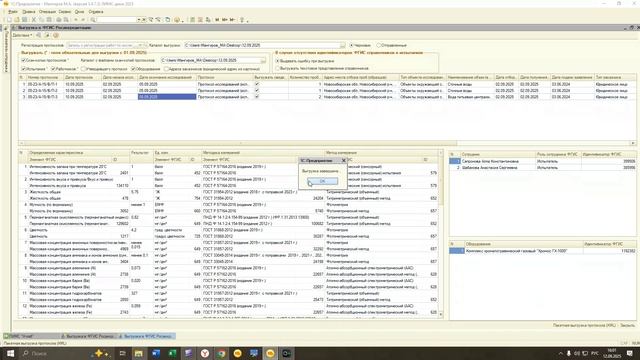Toggle the Испытания checkbox
The height and width of the screenshot is (360, 640).
(x=23, y=69)
